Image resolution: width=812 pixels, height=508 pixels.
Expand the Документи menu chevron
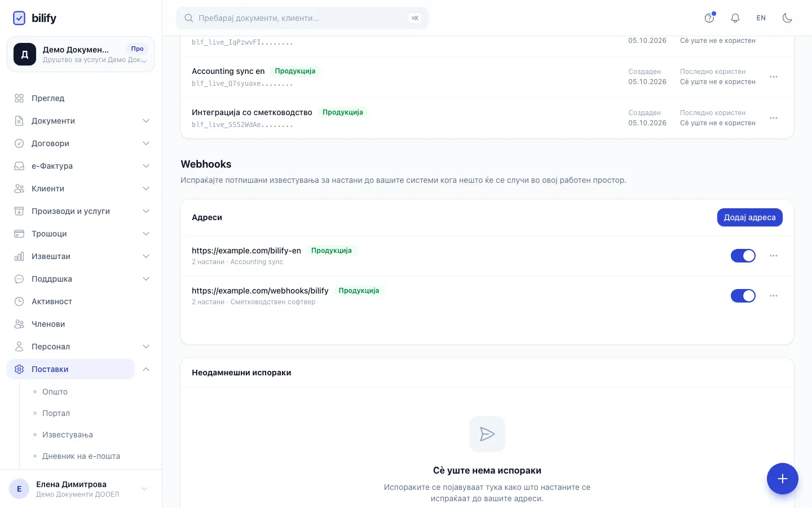point(146,121)
